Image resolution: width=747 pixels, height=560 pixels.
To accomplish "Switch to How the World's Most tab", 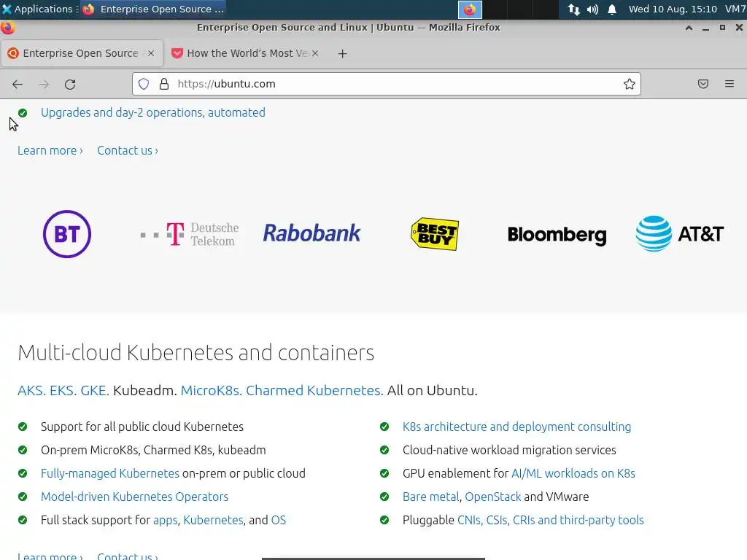I will [244, 53].
